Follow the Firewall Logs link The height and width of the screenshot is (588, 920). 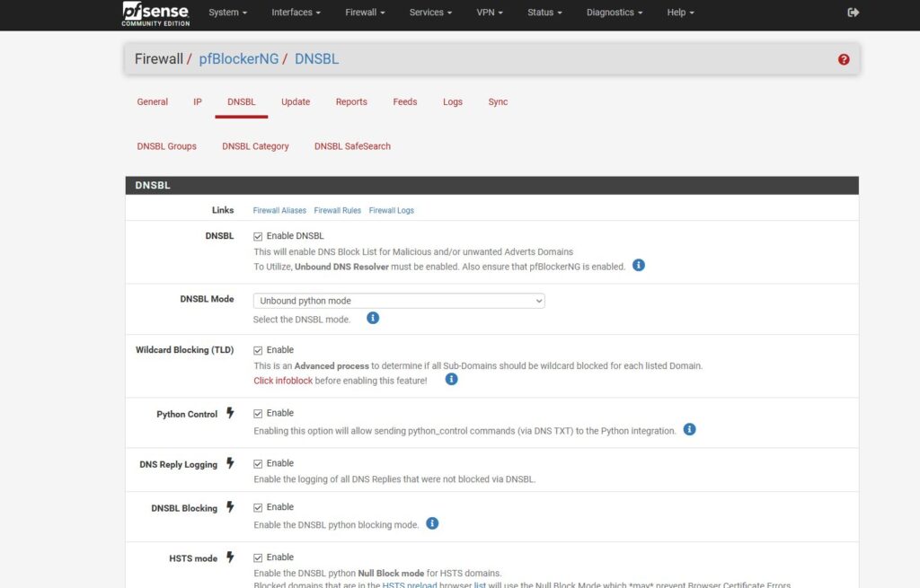(392, 210)
